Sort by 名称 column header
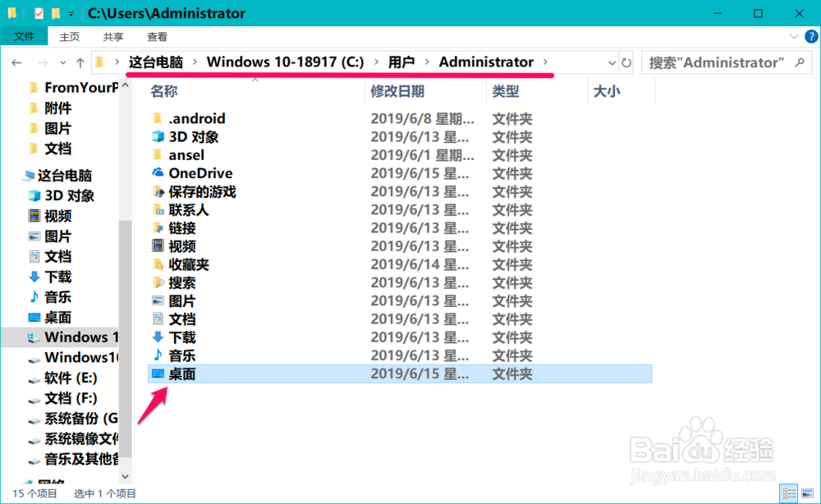This screenshot has height=504, width=821. pyautogui.click(x=164, y=91)
